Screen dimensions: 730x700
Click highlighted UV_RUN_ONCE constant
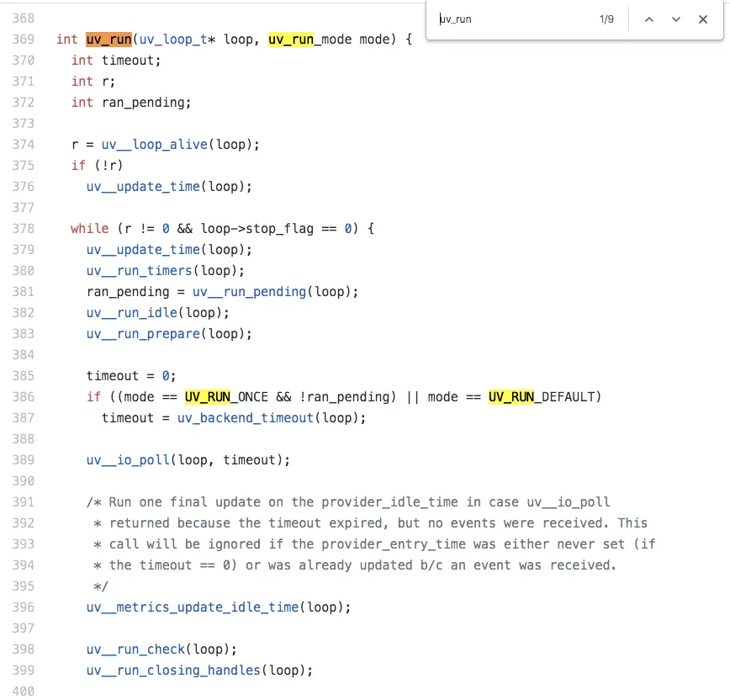(226, 397)
